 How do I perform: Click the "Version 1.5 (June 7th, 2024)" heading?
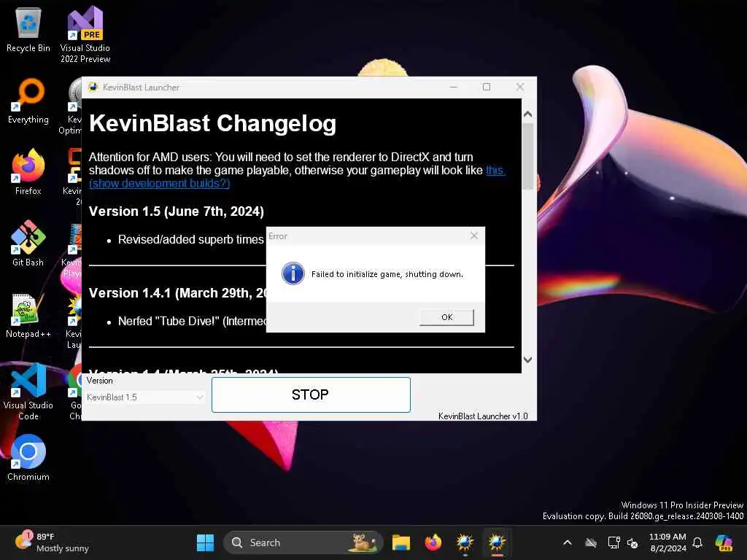pos(177,211)
